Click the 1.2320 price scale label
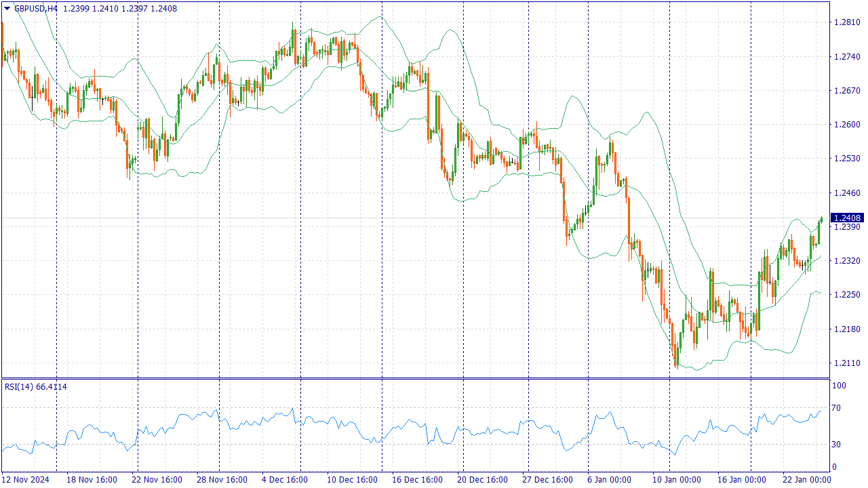Screen dimensions: 868x488 pos(846,261)
